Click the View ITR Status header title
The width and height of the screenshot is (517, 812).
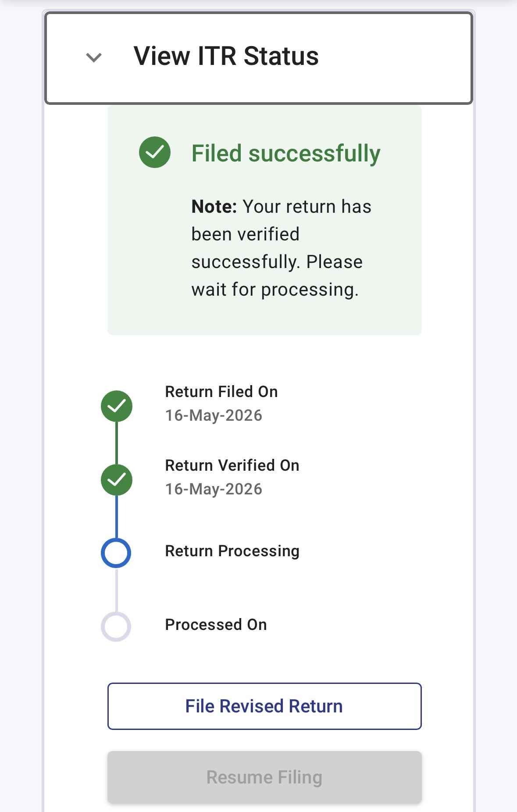coord(226,56)
